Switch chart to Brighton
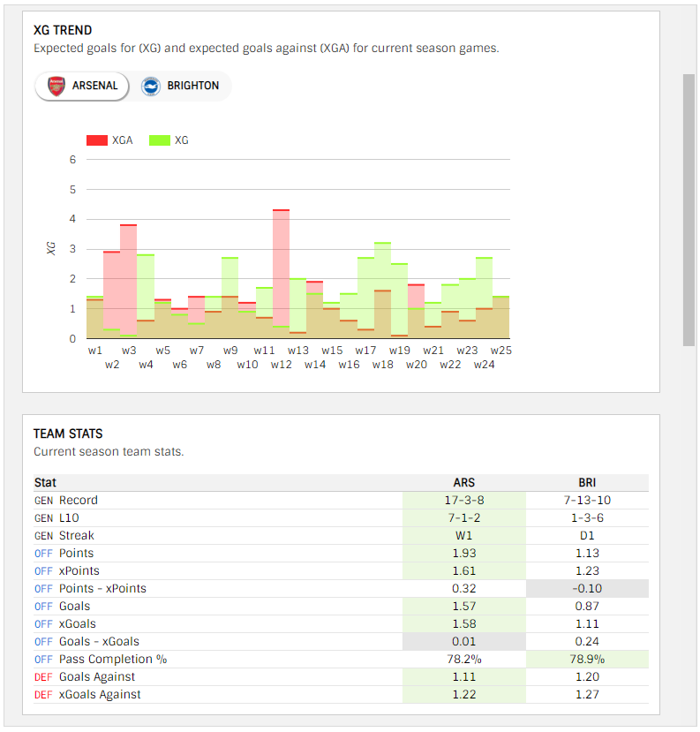Viewport: 700px width, 732px height. (x=180, y=86)
